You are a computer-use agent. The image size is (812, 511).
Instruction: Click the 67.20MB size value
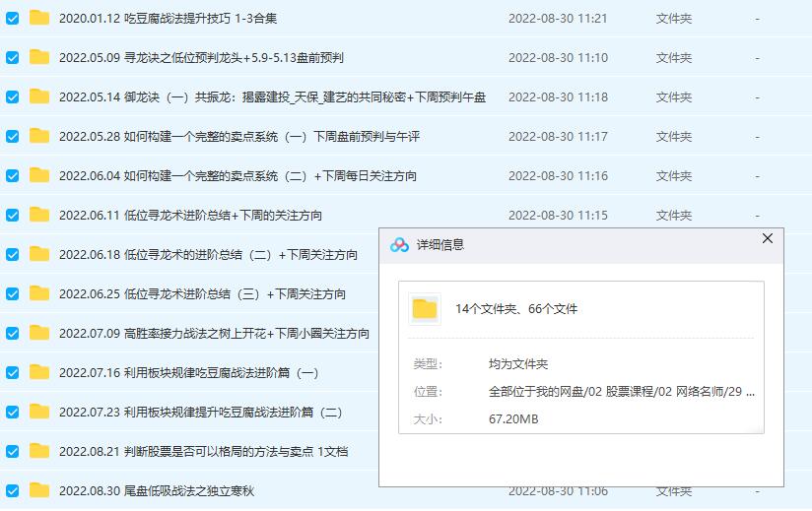click(513, 419)
